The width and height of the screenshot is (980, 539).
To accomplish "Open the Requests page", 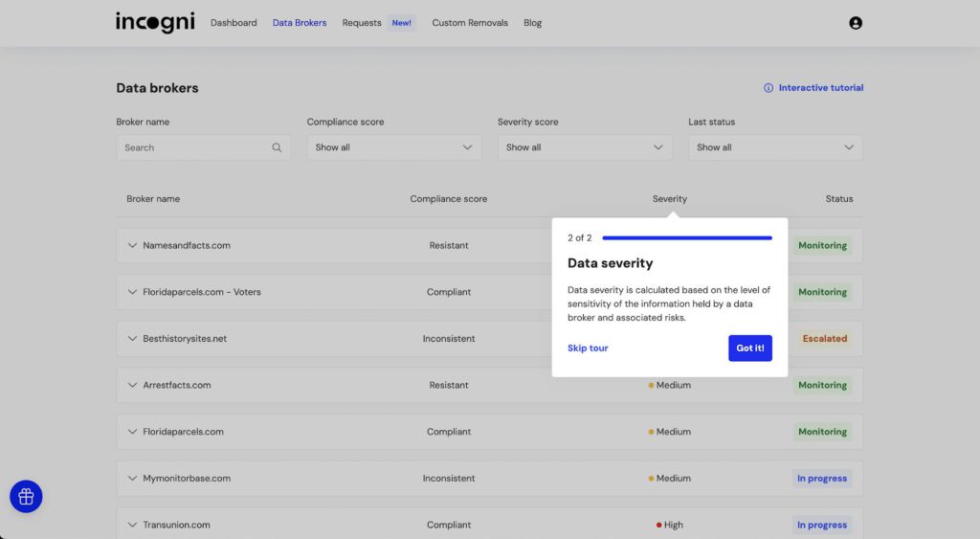I will (x=362, y=23).
